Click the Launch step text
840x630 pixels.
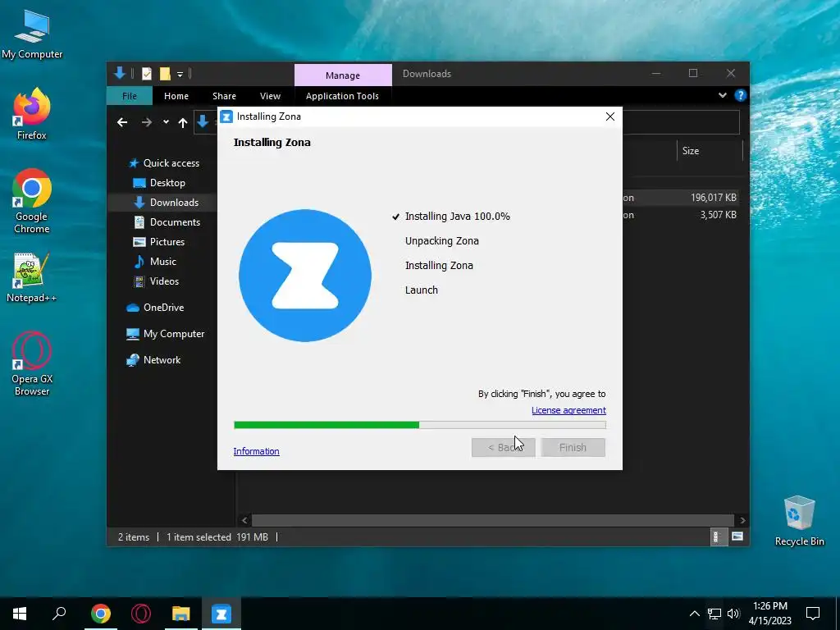coord(422,290)
